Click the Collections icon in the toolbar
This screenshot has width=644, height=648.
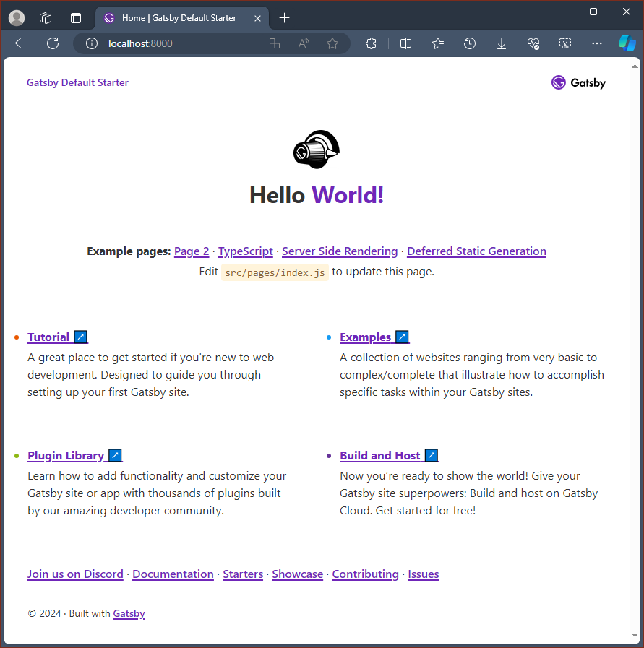(x=438, y=43)
